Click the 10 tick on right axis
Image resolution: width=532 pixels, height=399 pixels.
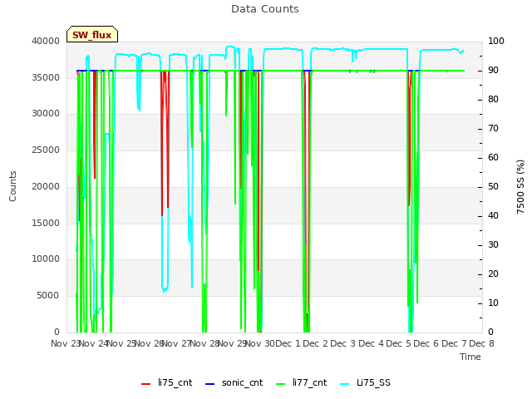(x=493, y=303)
